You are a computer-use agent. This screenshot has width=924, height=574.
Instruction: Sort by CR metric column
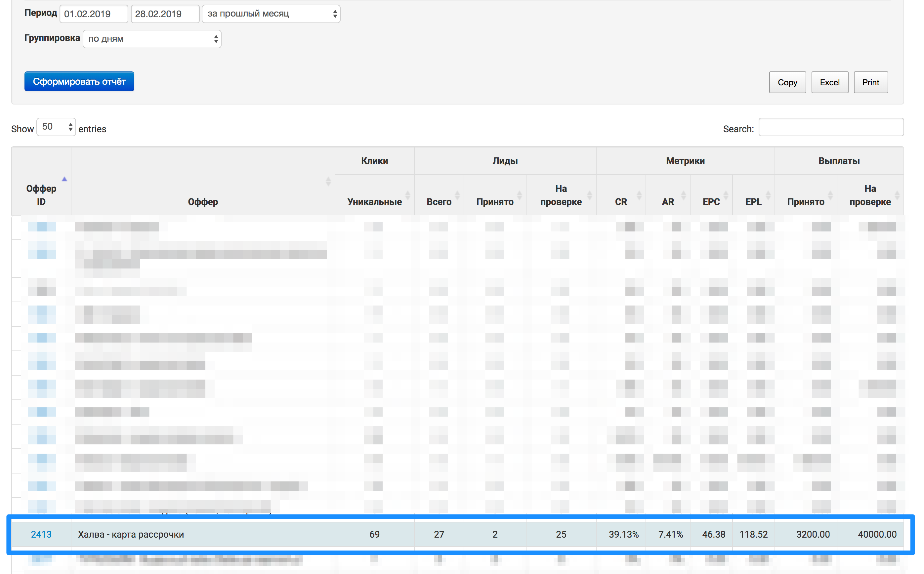[x=621, y=202]
